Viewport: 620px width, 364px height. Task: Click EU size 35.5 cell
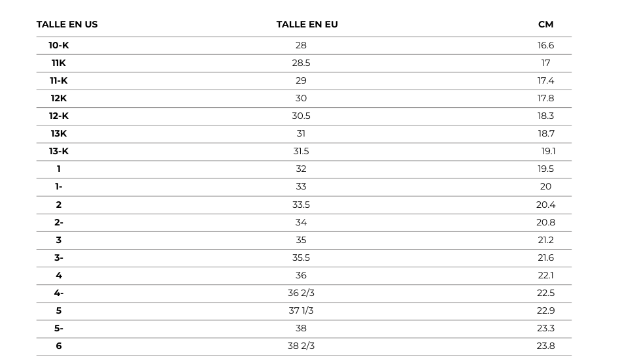(301, 257)
